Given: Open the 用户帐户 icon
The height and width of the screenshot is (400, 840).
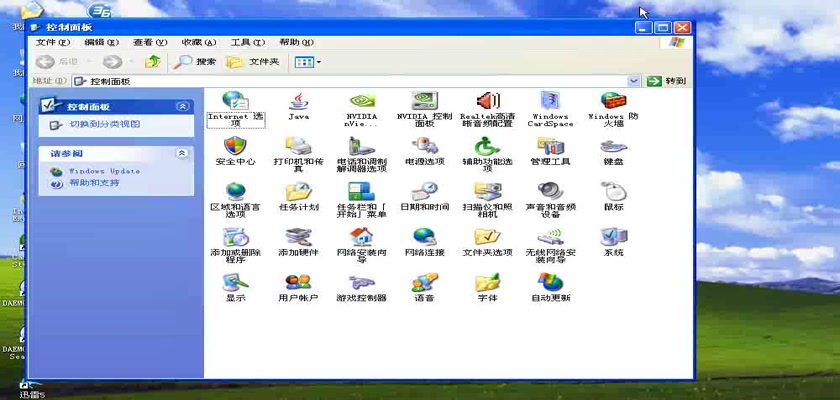Looking at the screenshot, I should click(298, 282).
